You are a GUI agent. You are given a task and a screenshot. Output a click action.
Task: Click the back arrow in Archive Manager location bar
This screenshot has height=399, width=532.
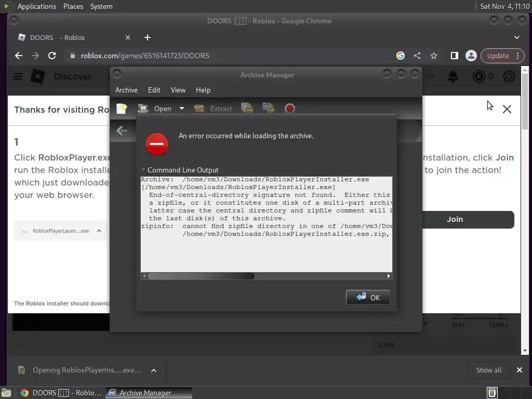121,130
